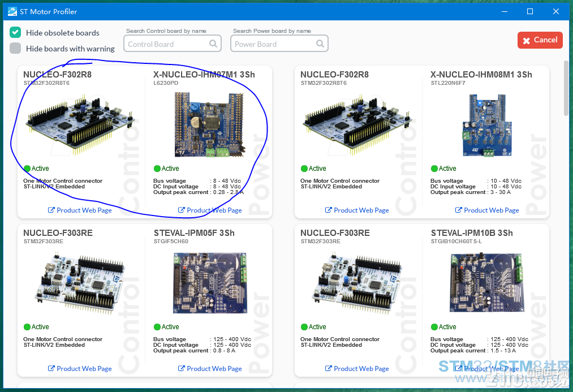Select the NUCLEO-F303RE image beside STEVAL-IPM05F
Image resolution: width=573 pixels, height=392 pixels.
[80, 282]
